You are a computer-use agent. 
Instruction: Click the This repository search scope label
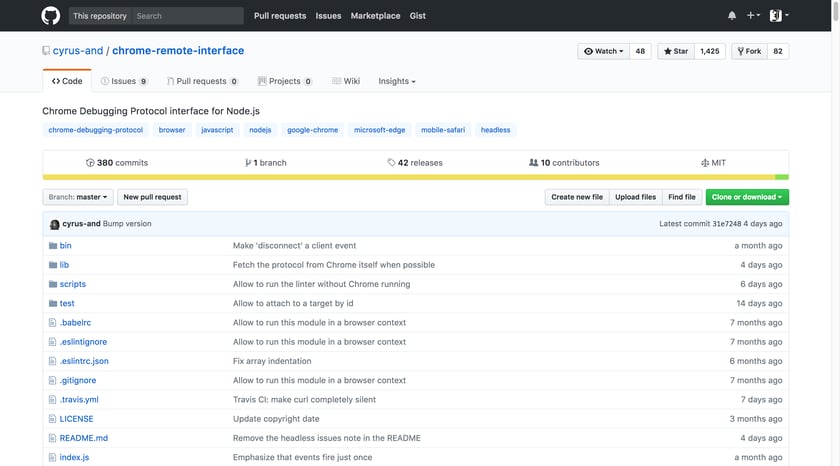coord(100,16)
